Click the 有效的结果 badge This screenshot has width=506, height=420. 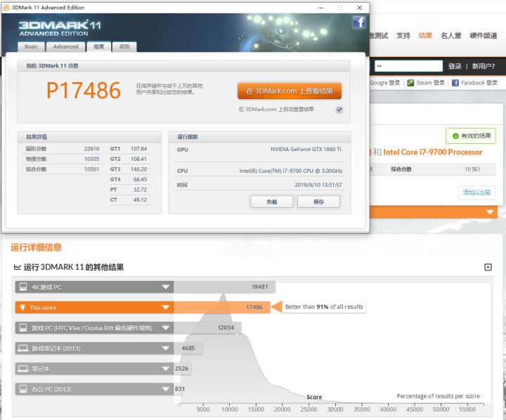point(471,136)
